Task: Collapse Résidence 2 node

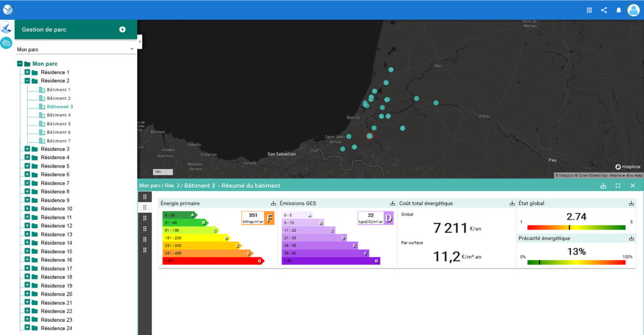Action: [x=27, y=80]
